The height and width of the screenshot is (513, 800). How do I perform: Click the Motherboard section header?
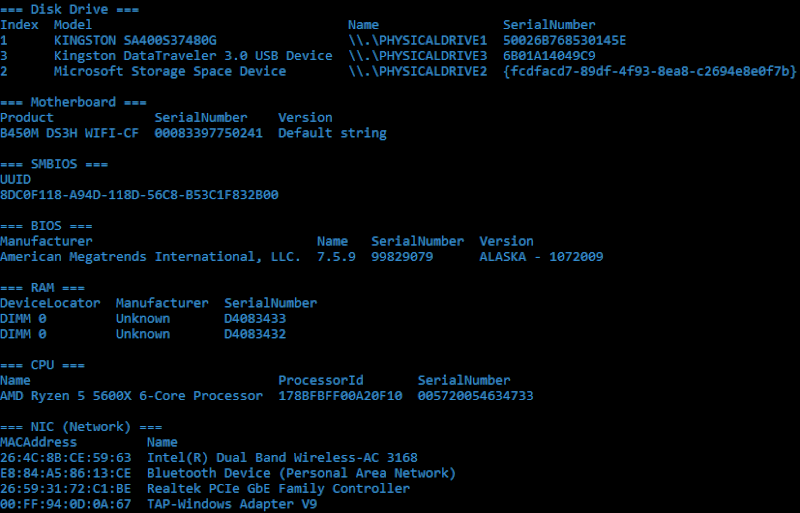pos(72,102)
